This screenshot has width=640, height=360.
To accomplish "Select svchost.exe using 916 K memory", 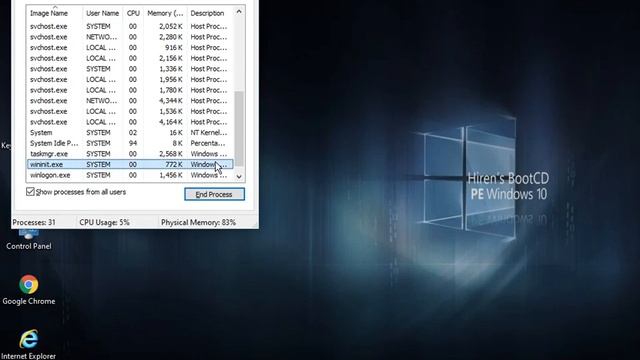I will [x=130, y=47].
